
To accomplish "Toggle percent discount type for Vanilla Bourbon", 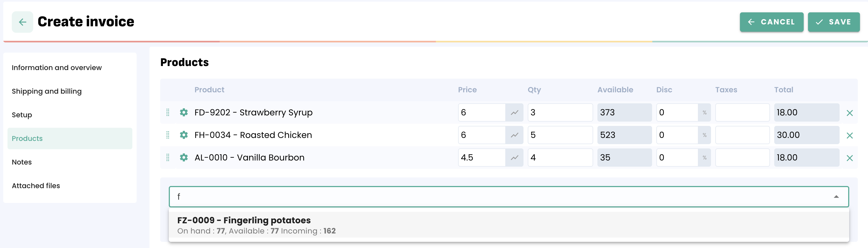I will click(x=704, y=158).
